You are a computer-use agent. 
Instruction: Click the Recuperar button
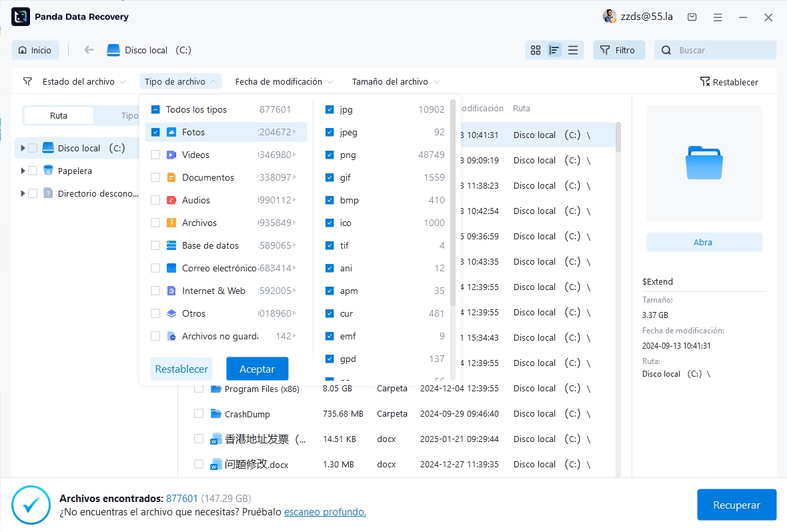tap(736, 505)
